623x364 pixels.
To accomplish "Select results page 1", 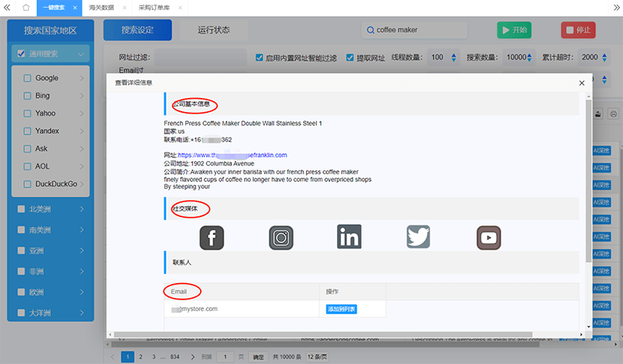I will 128,357.
